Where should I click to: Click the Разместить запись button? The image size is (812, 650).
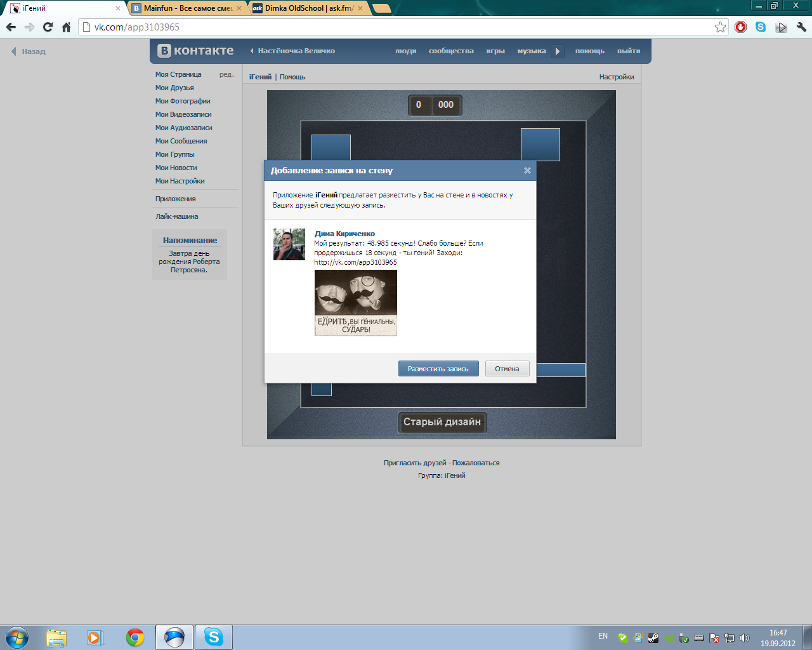click(438, 369)
